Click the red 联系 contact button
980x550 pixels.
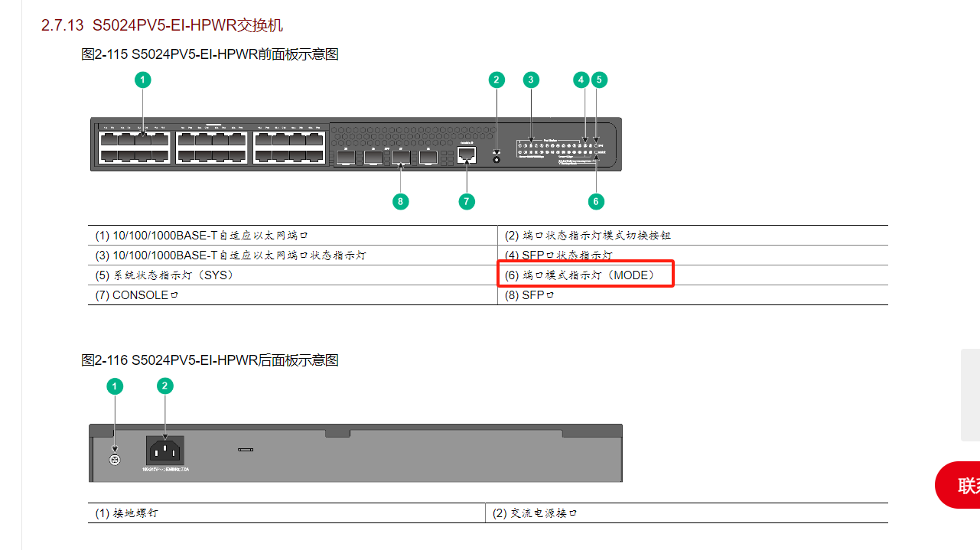click(958, 485)
